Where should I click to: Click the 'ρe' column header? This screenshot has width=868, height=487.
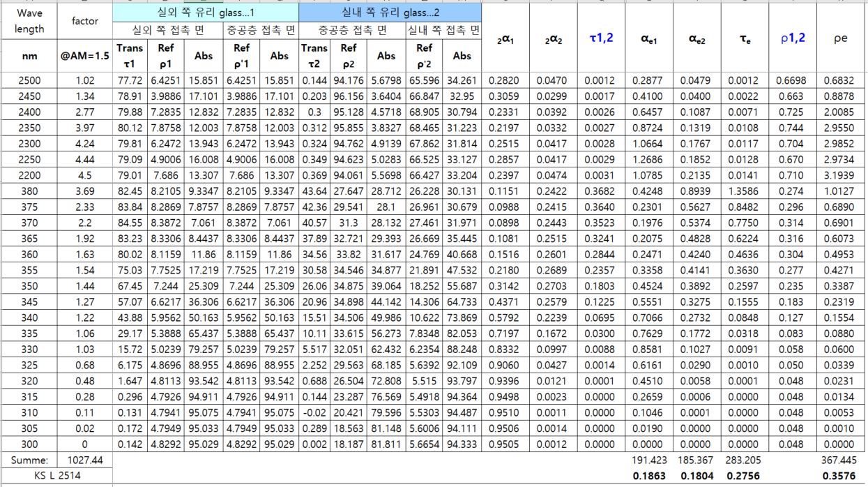pyautogui.click(x=841, y=38)
